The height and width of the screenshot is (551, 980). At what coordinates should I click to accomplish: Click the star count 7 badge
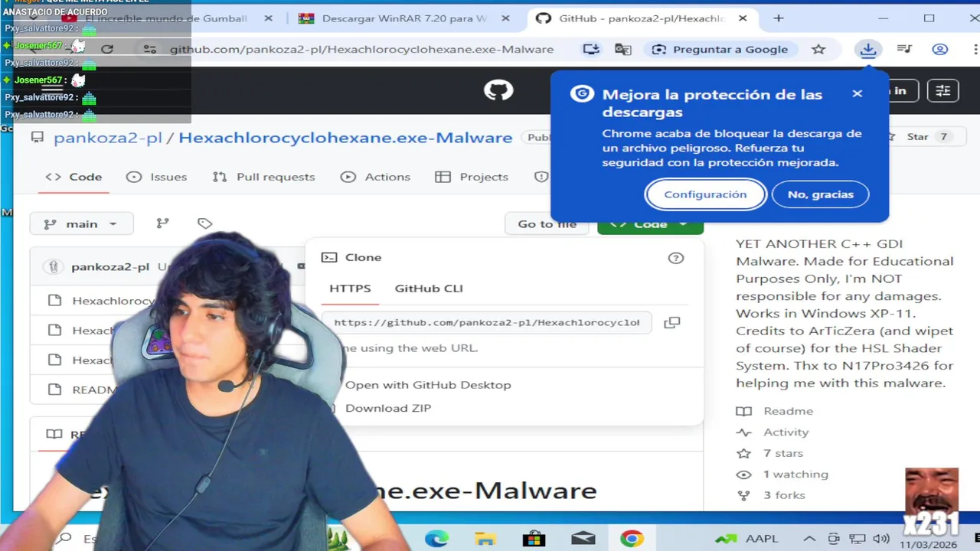click(943, 137)
